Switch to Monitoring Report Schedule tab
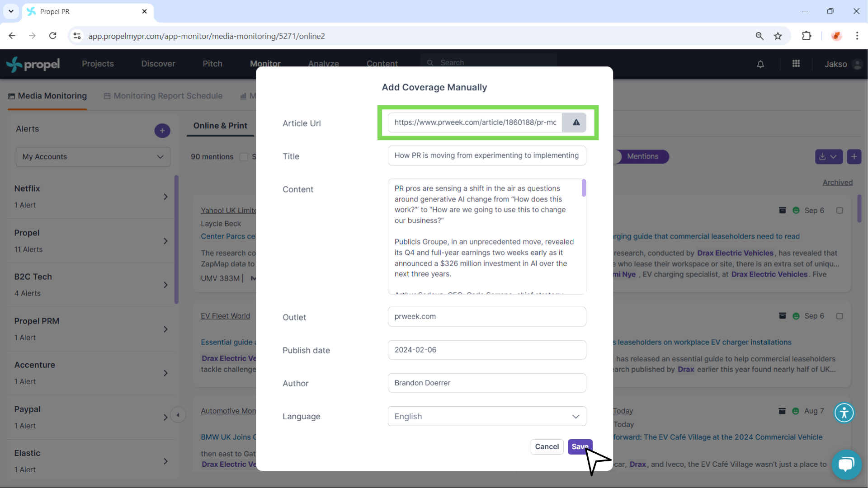The width and height of the screenshot is (868, 488). pos(163,96)
